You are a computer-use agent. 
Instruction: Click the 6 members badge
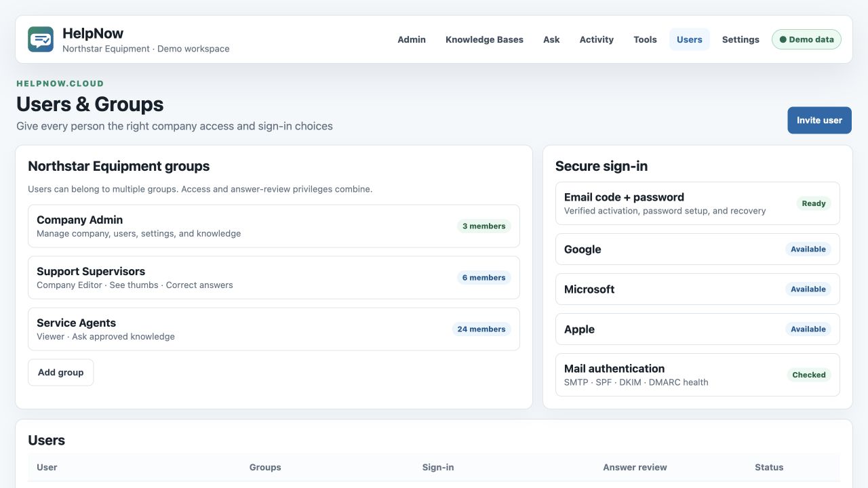(x=484, y=277)
